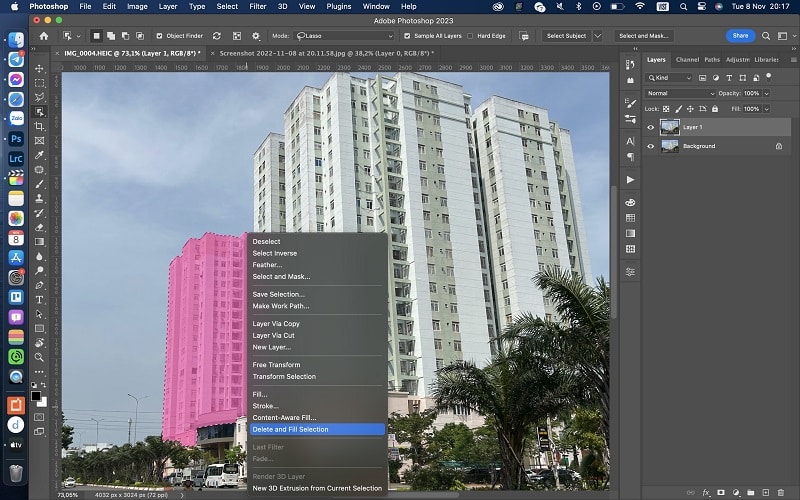Select the Eraser tool
This screenshot has height=500, width=800.
(40, 227)
